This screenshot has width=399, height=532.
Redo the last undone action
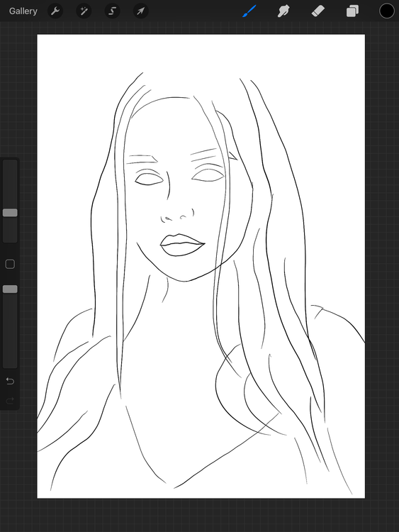click(10, 401)
